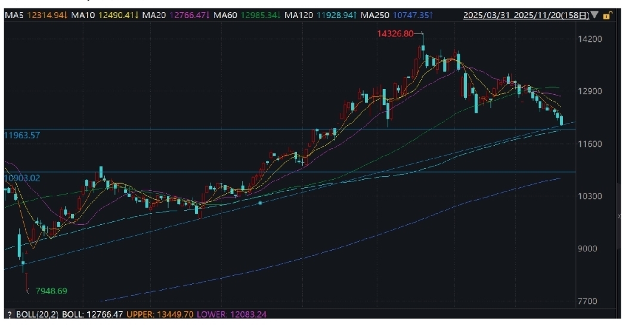Toggle the orange padlock icon
The height and width of the screenshot is (327, 644).
point(608,16)
